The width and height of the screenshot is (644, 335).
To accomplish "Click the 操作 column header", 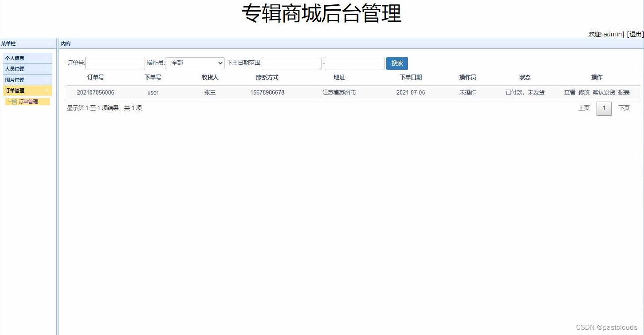I will 597,77.
